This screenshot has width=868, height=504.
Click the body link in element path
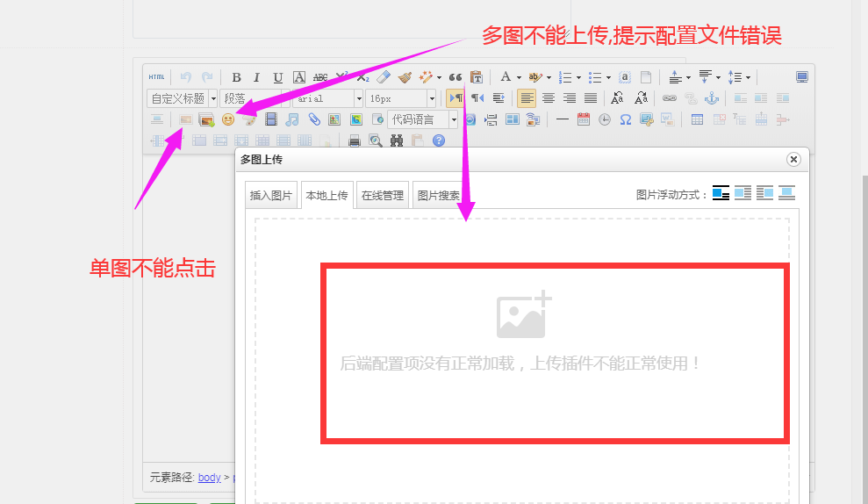coord(209,478)
